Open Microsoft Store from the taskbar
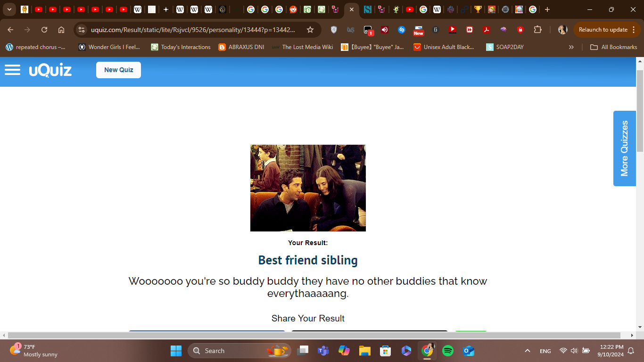The width and height of the screenshot is (644, 362). tap(386, 351)
